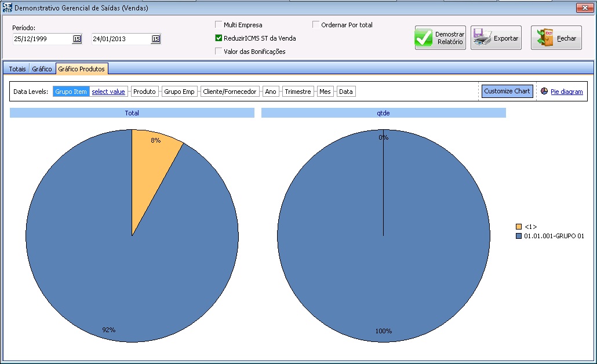Uncheck ReduzirICMS ST da Venda

[219, 38]
